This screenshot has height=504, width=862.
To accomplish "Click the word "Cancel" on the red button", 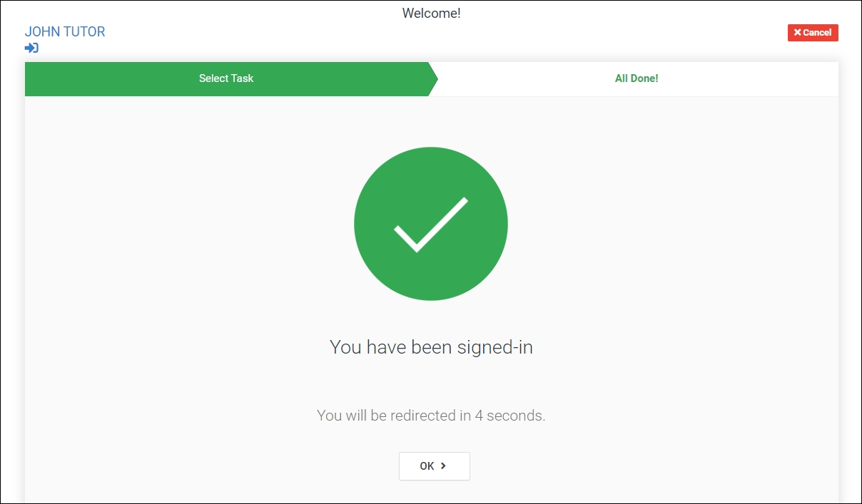I will (x=817, y=33).
